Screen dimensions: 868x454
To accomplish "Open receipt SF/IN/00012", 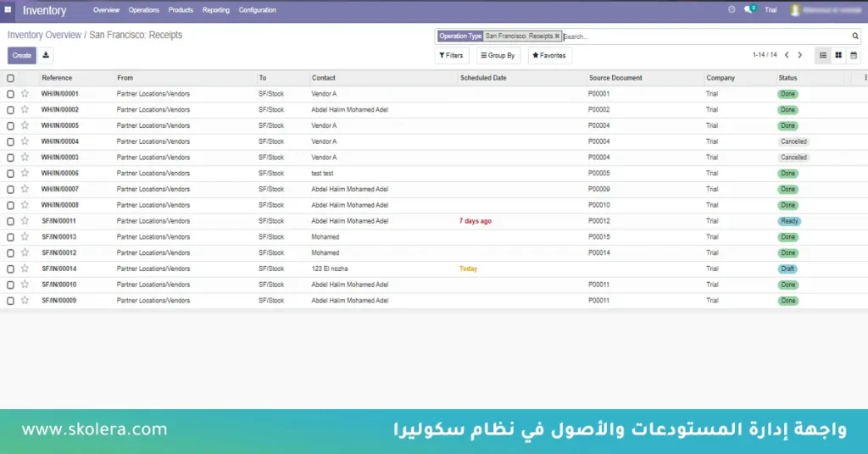I will pyautogui.click(x=59, y=252).
